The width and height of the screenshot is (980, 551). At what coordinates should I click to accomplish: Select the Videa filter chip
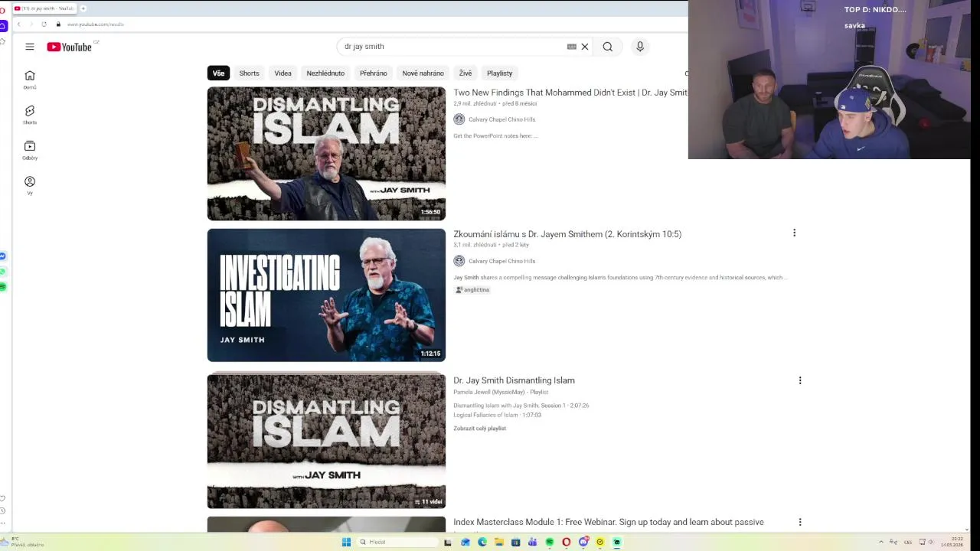point(283,73)
